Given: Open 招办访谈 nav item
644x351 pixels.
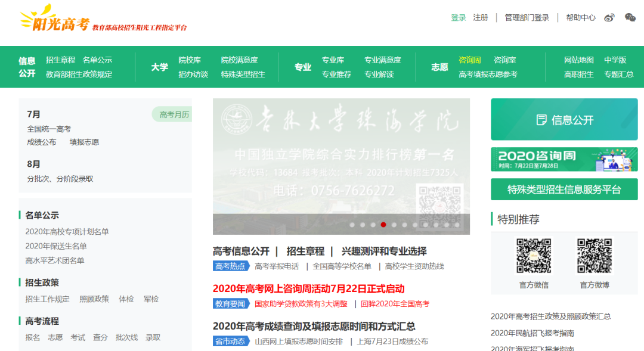Looking at the screenshot, I should (x=193, y=74).
